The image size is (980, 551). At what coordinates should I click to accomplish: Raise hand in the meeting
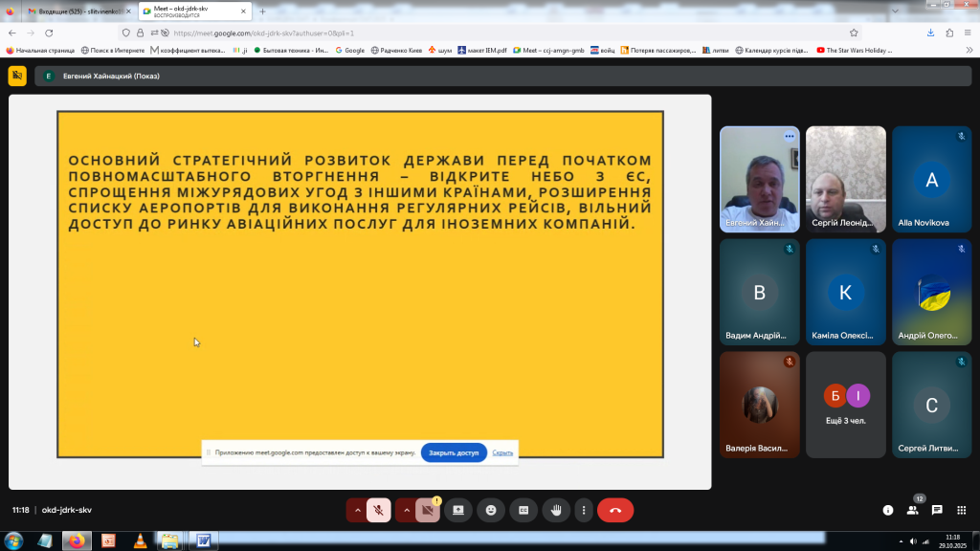(x=555, y=510)
